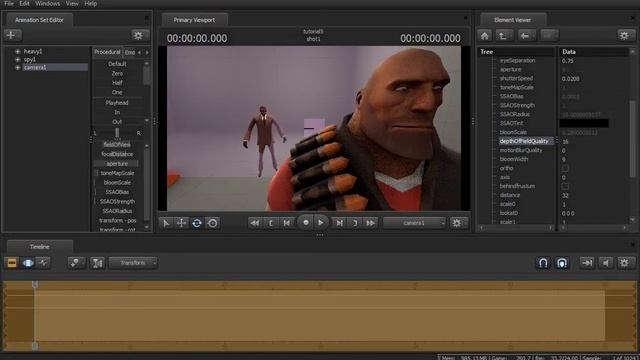The width and height of the screenshot is (640, 360).
Task: Apply the Default procedural preset
Action: coord(117,64)
